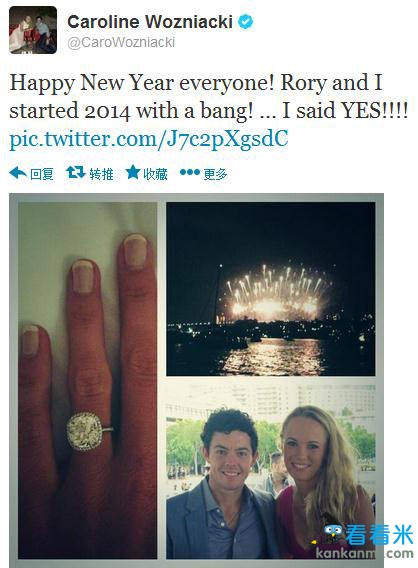Click the retweet arrows icon
Viewport: 418px width, 568px height.
(x=76, y=173)
